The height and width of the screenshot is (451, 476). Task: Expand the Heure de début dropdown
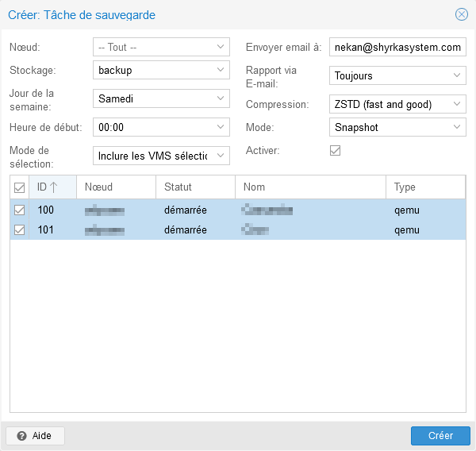(221, 127)
